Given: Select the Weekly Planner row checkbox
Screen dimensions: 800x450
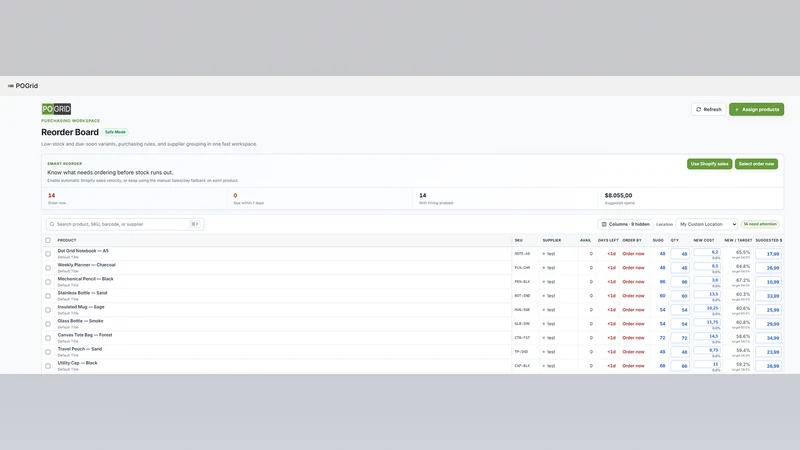Looking at the screenshot, I should [x=48, y=268].
